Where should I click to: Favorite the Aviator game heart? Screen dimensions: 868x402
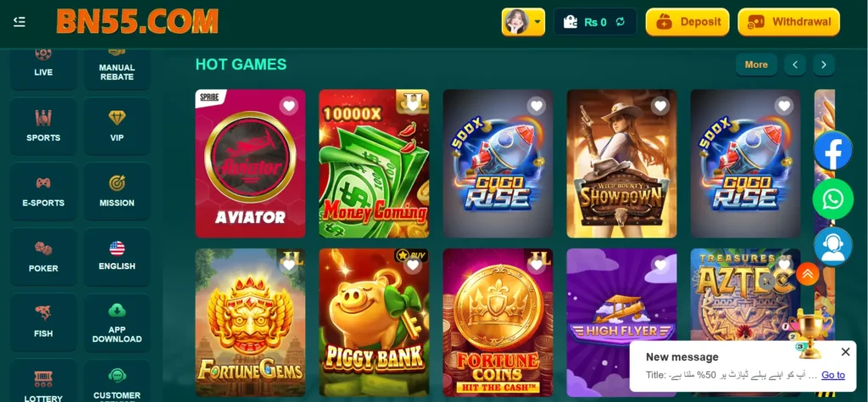(x=288, y=106)
